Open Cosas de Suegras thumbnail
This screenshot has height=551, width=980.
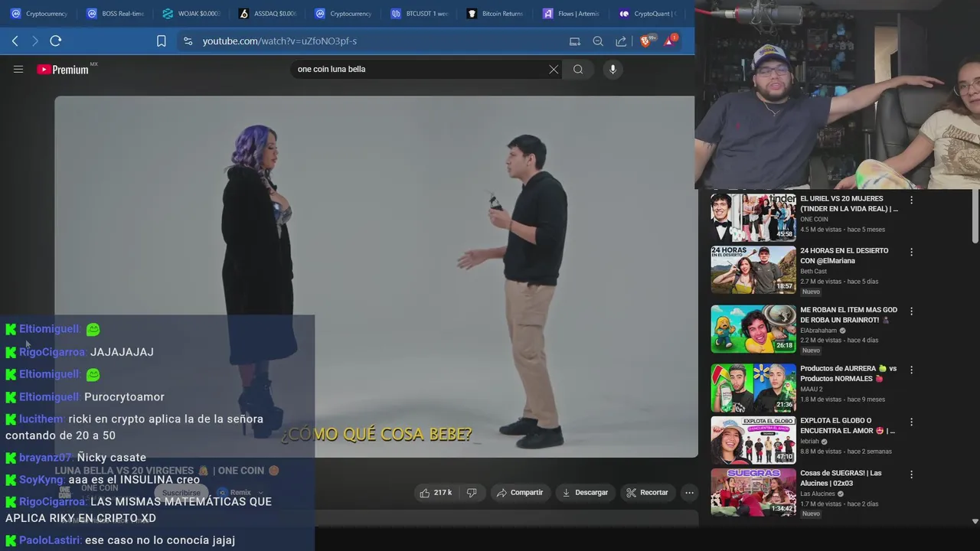753,492
